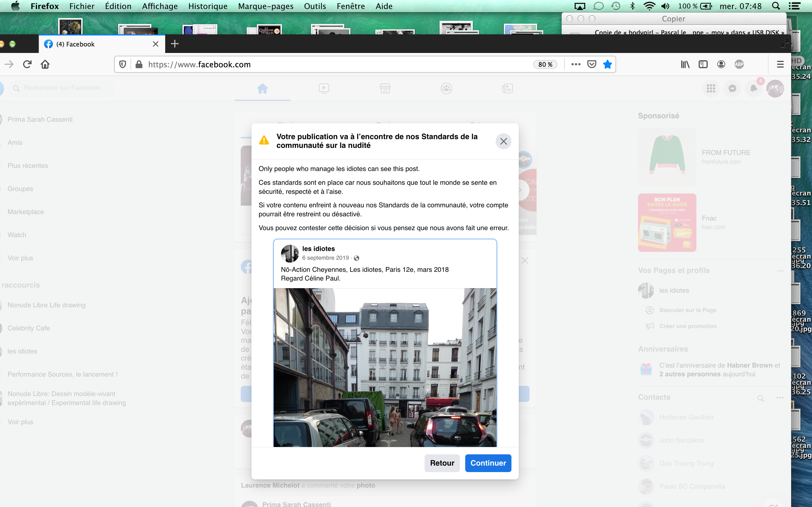Open the Marque-pages menu
Image resolution: width=812 pixels, height=507 pixels.
coord(265,6)
